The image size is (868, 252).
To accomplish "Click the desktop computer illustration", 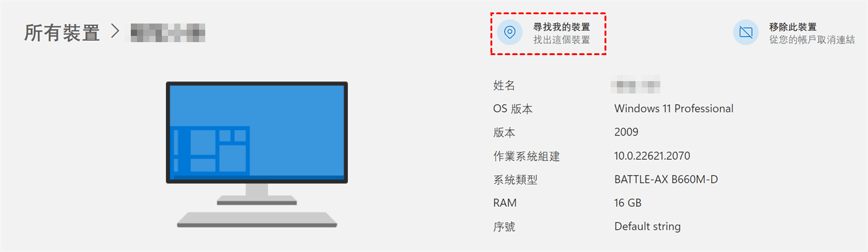I will click(257, 155).
